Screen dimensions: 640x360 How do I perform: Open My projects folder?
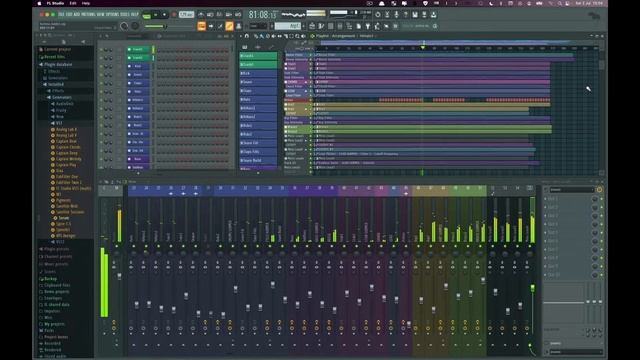point(54,324)
